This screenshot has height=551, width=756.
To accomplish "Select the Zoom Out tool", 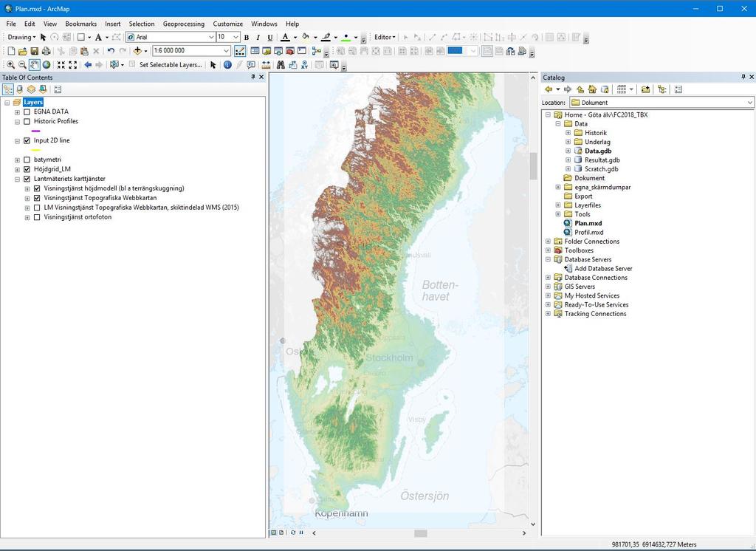I will pyautogui.click(x=22, y=65).
